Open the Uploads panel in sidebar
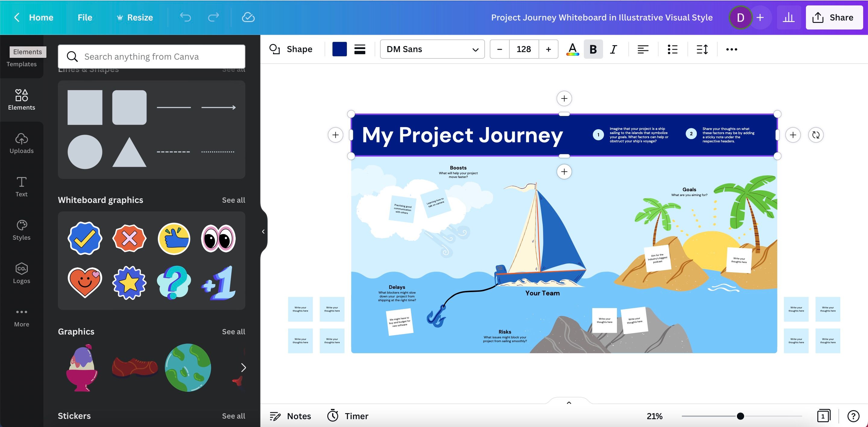The width and height of the screenshot is (868, 427). (x=22, y=143)
